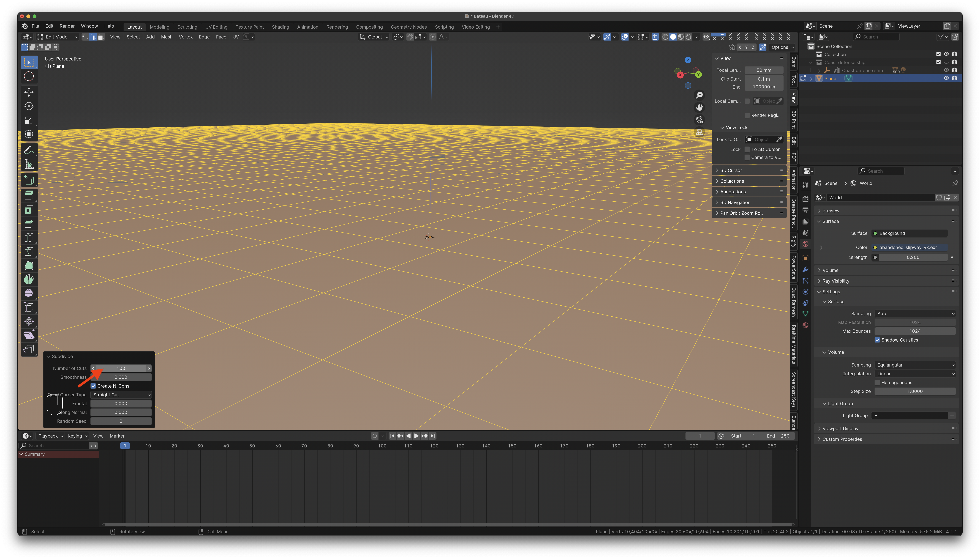Jump to the timeline end frame
This screenshot has width=980, height=559.
pyautogui.click(x=433, y=436)
